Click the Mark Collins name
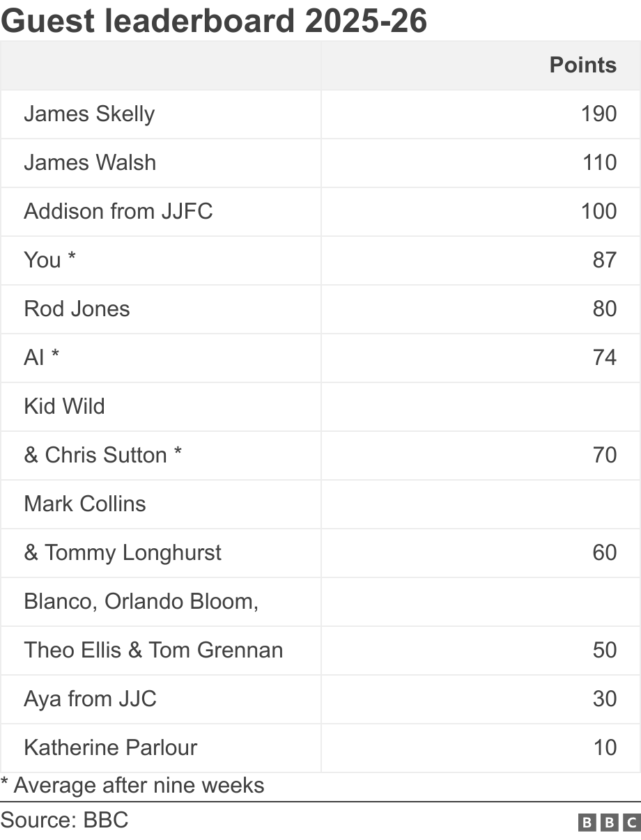The width and height of the screenshot is (641, 840). pos(85,504)
